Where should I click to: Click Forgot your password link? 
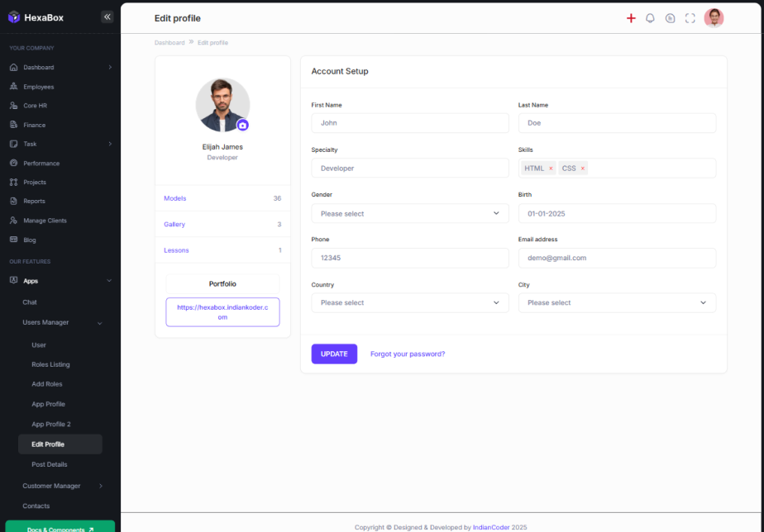(x=407, y=354)
